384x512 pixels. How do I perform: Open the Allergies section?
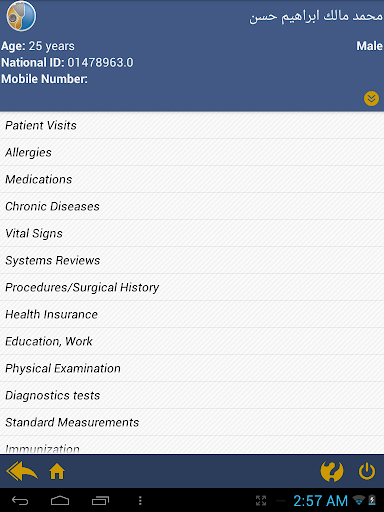pyautogui.click(x=192, y=152)
